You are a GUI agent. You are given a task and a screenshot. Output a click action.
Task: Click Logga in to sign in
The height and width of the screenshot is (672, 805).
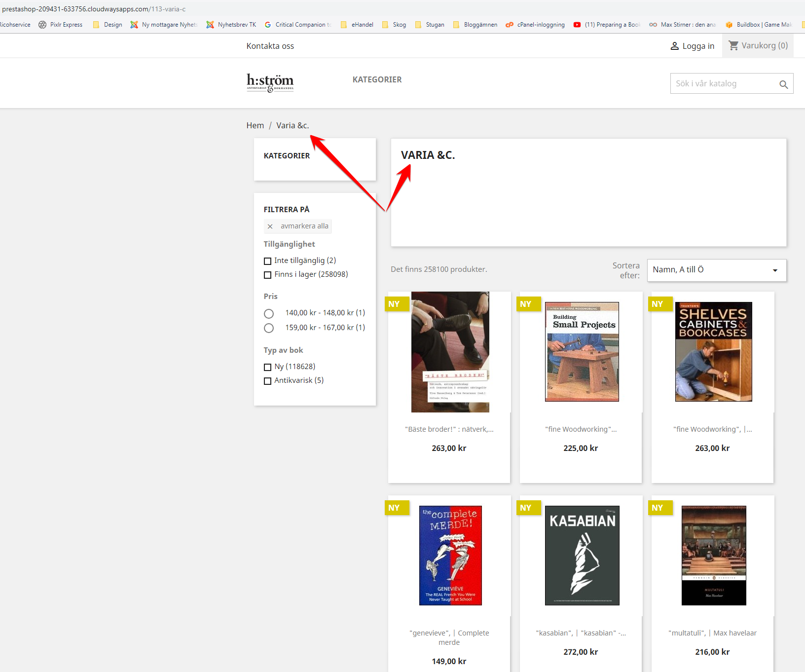point(693,46)
